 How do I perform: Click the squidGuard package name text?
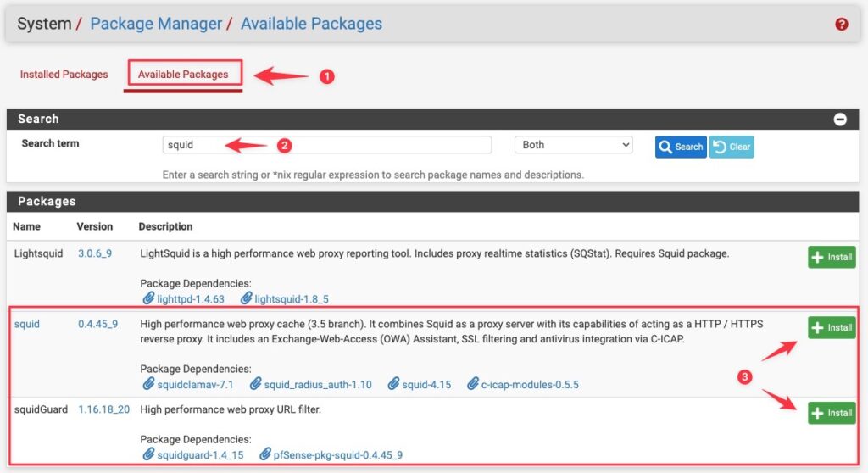point(41,409)
